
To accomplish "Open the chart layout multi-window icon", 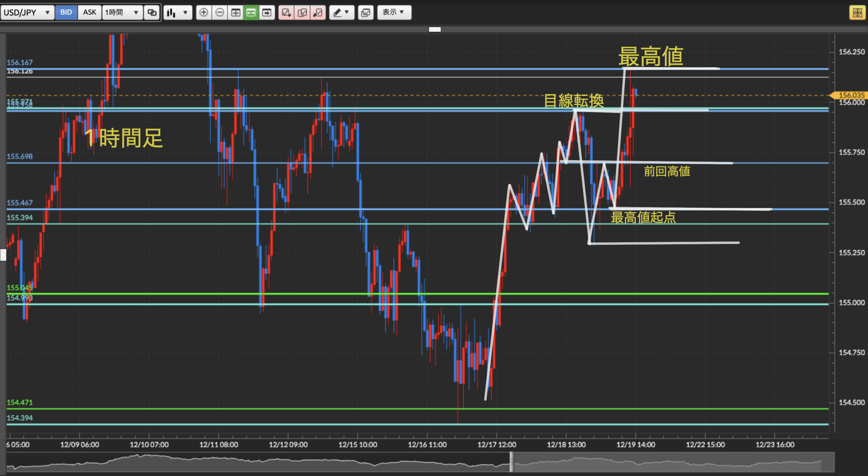I will pos(366,13).
